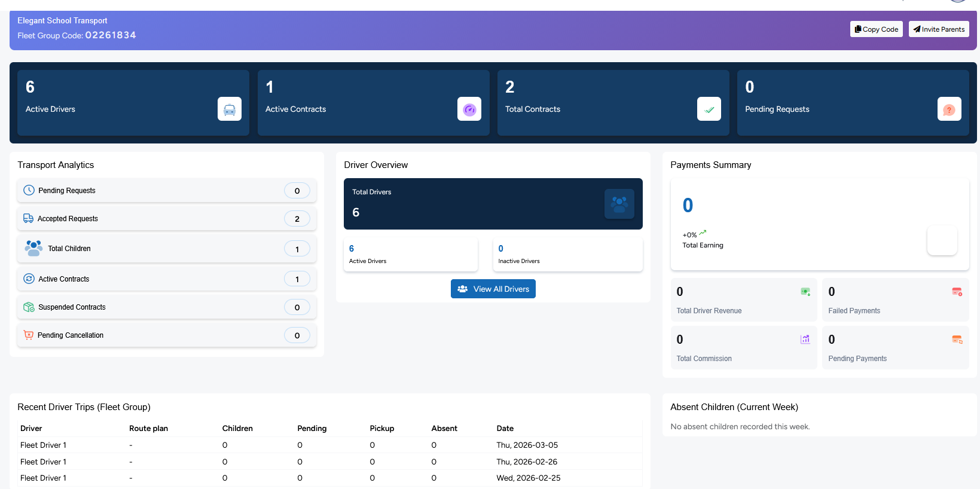This screenshot has height=489, width=980.
Task: Click the Pending Cancellation cart icon
Action: point(28,335)
